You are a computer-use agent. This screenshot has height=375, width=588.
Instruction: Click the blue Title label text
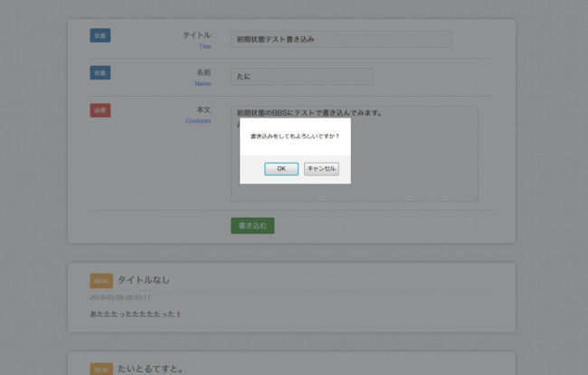point(204,46)
